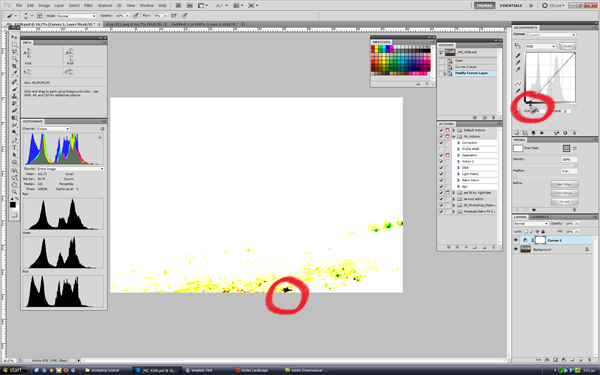Pick the red swatch in Swatches panel
Screen dimensions: 600x375
pos(373,47)
